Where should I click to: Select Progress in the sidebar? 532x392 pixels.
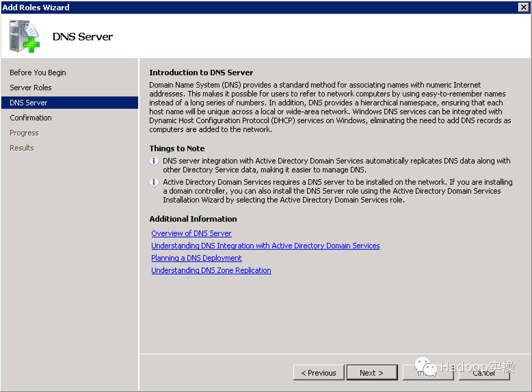[x=24, y=132]
